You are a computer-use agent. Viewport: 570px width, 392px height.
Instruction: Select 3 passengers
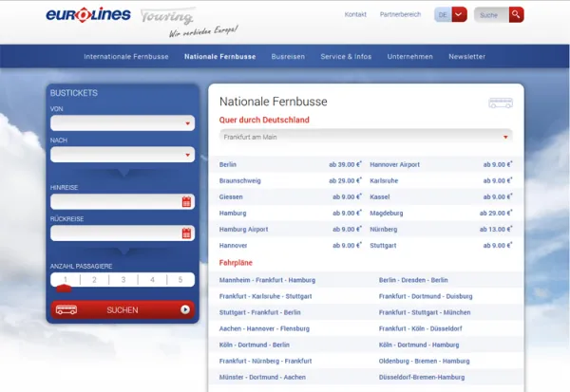coord(123,280)
